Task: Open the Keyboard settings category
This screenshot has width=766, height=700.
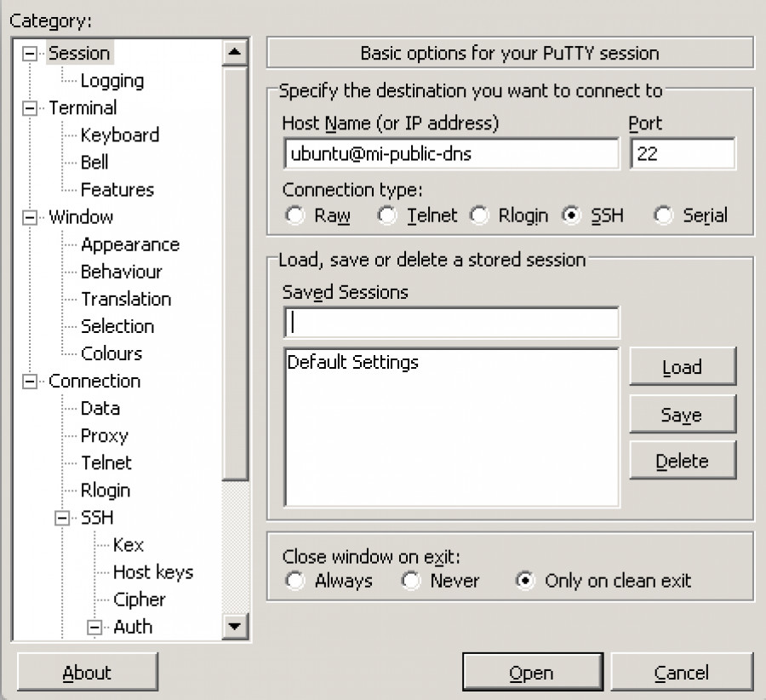Action: (x=120, y=135)
